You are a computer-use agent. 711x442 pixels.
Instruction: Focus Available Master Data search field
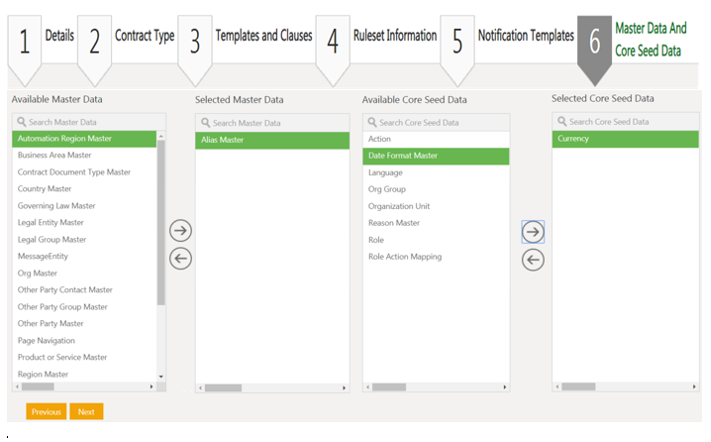pos(88,122)
